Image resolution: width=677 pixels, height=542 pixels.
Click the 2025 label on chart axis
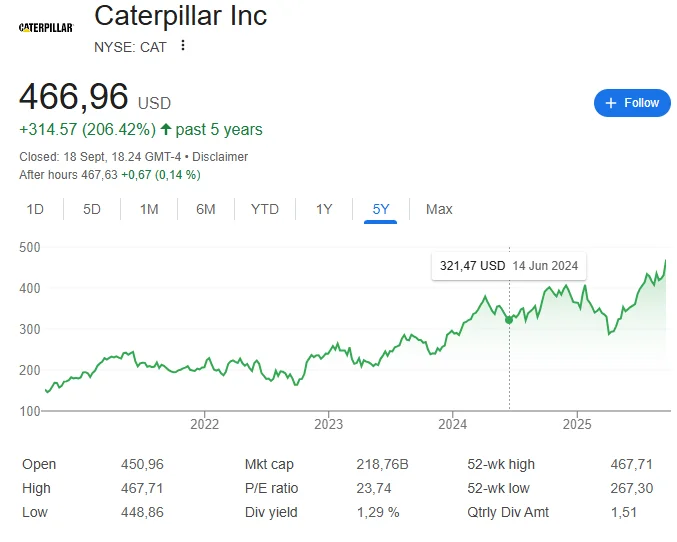point(577,424)
